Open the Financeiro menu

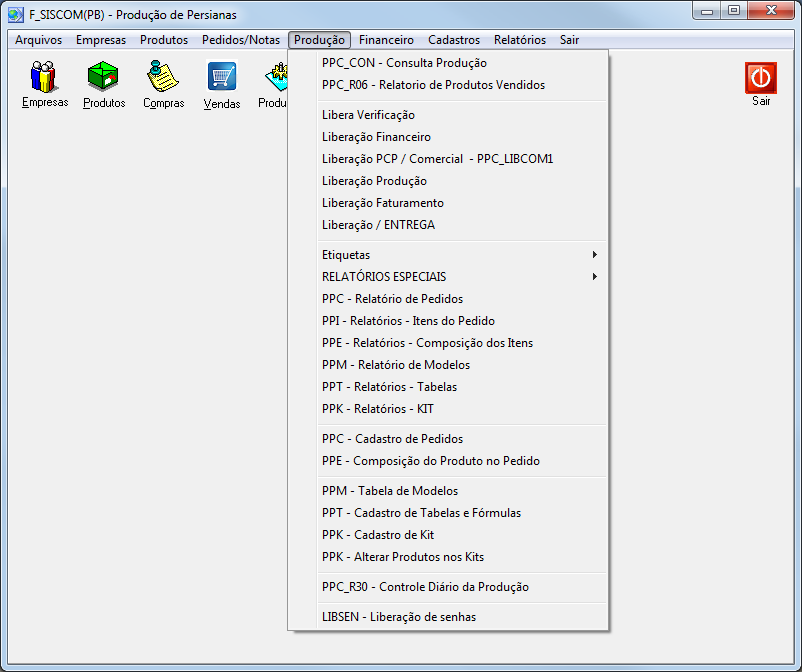coord(386,40)
